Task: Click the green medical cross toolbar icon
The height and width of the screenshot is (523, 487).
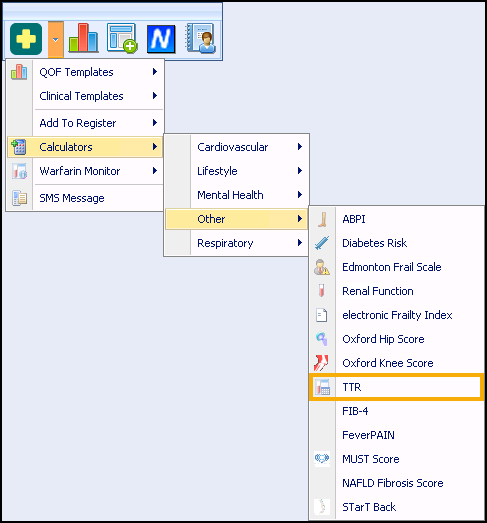Action: coord(26,39)
